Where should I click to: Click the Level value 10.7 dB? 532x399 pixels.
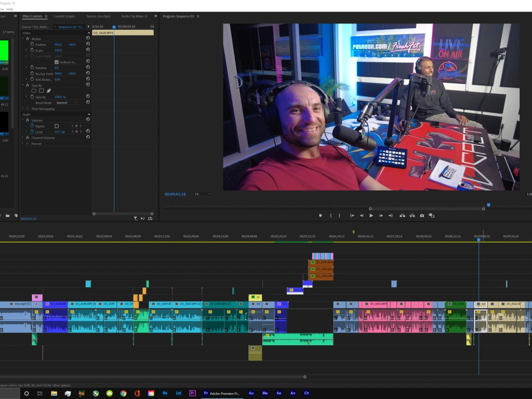click(60, 132)
